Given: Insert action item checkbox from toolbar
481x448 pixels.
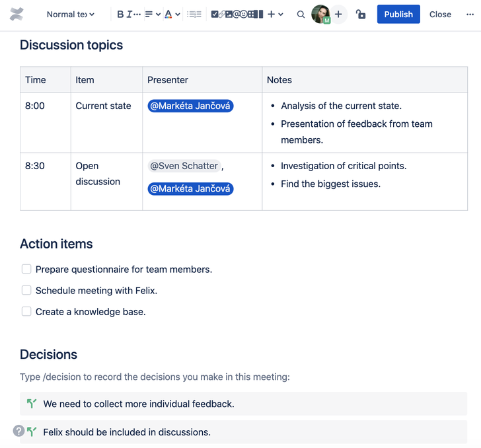Looking at the screenshot, I should 215,14.
